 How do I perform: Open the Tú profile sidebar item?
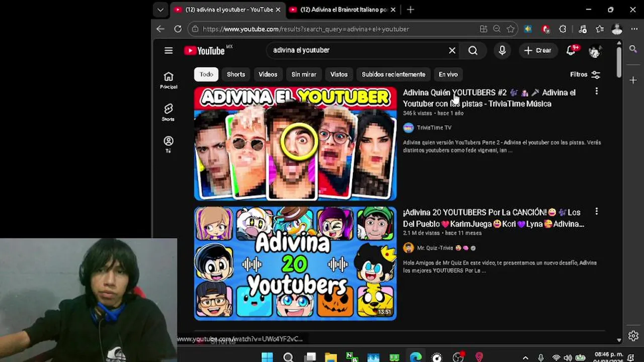pyautogui.click(x=168, y=144)
